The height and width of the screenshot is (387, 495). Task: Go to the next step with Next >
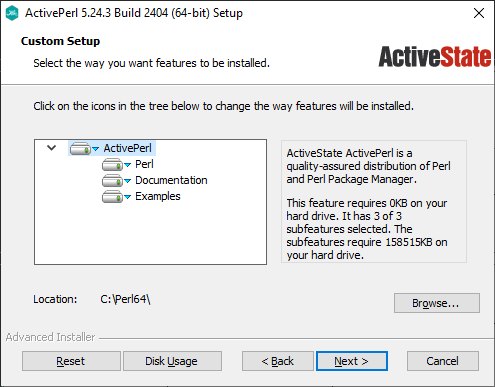point(352,361)
